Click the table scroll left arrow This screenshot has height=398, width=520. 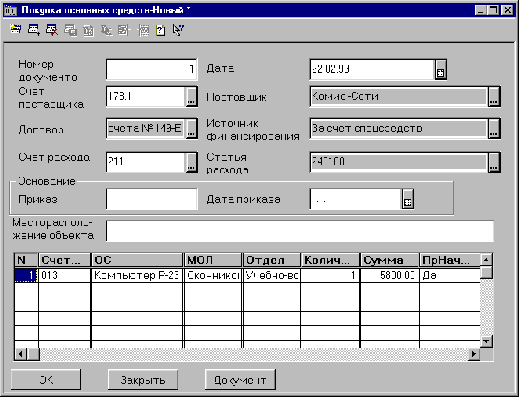click(21, 354)
